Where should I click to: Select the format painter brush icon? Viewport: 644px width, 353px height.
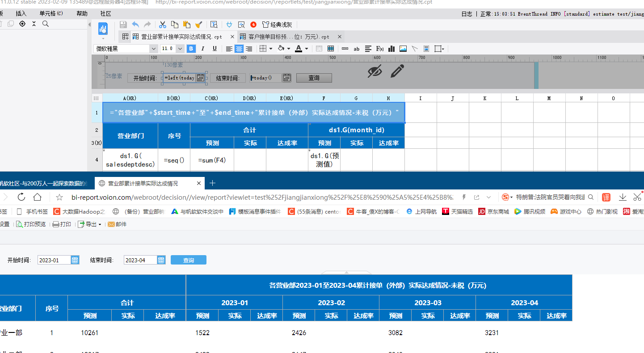click(x=199, y=25)
